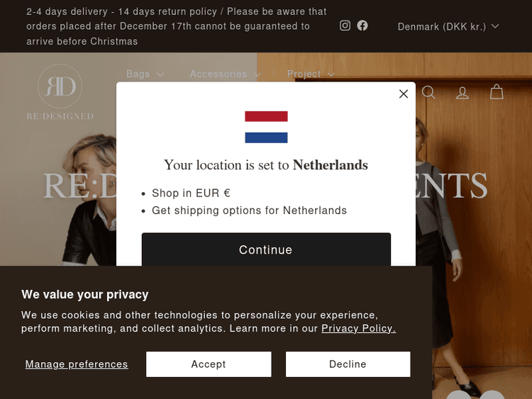
Task: Open Manage preferences for cookies
Action: click(x=77, y=364)
